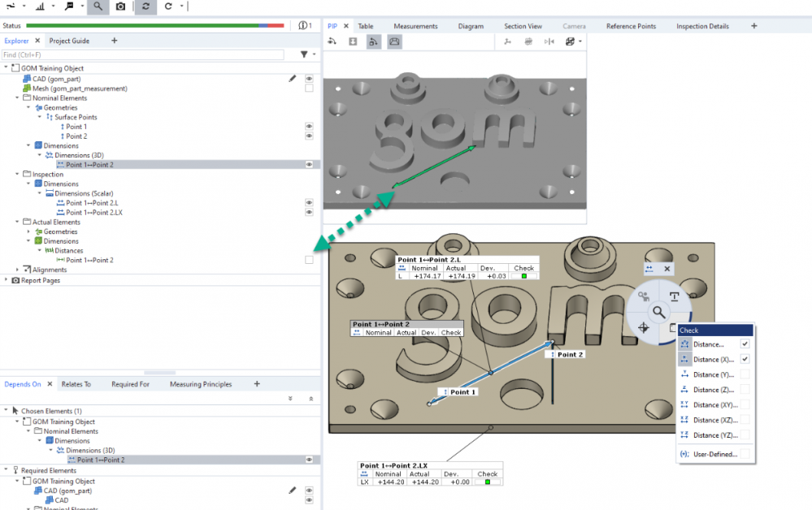Click the info warning indicator in Status bar
The width and height of the screenshot is (812, 510).
point(305,26)
